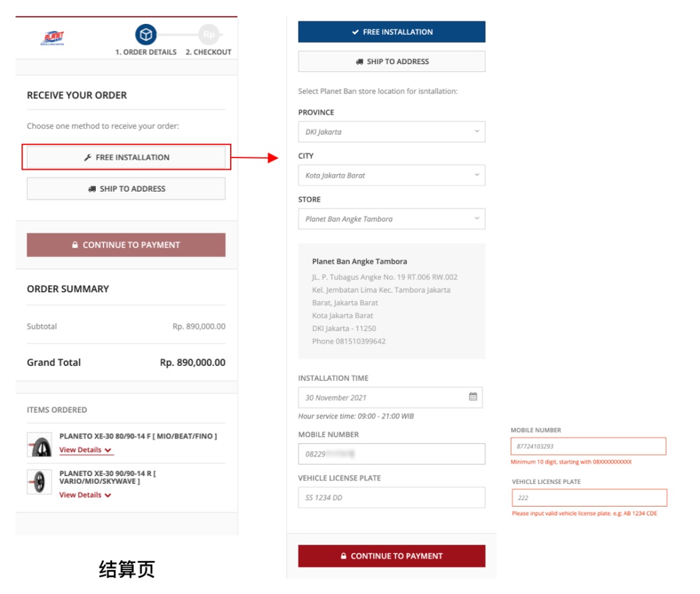Click the Checkout Rp step icon
Image resolution: width=700 pixels, height=594 pixels.
[x=209, y=35]
